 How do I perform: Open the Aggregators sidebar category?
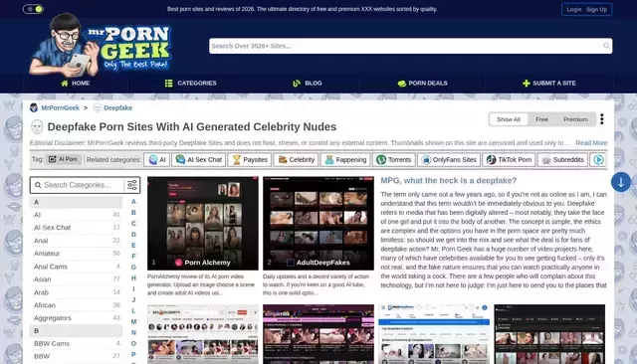[x=76, y=318]
